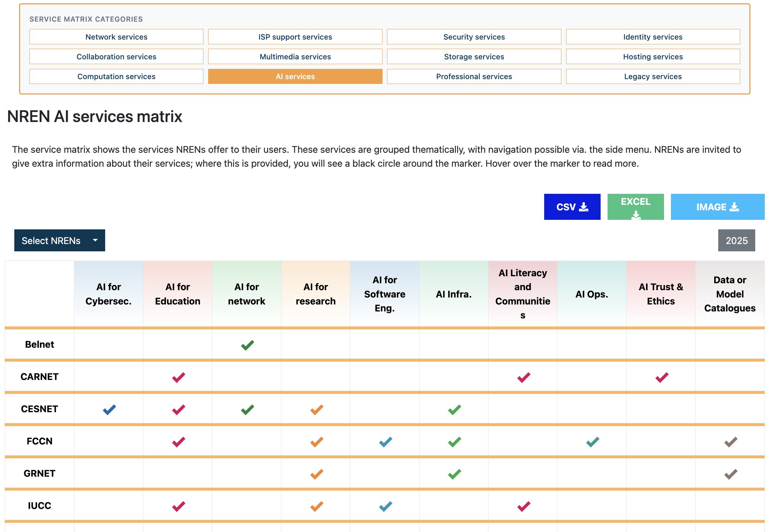Click FCCN's AI Infra. green checkmark
771x532 pixels.
pyautogui.click(x=454, y=442)
